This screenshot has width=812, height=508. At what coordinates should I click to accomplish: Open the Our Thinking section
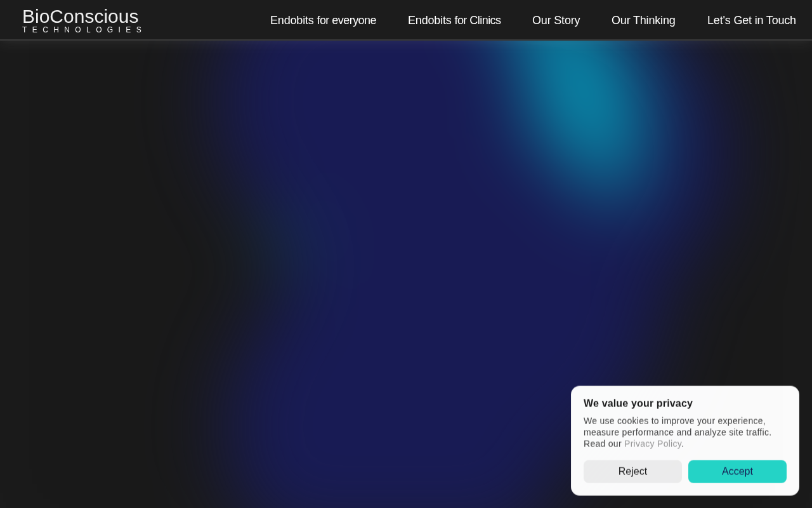pyautogui.click(x=643, y=20)
